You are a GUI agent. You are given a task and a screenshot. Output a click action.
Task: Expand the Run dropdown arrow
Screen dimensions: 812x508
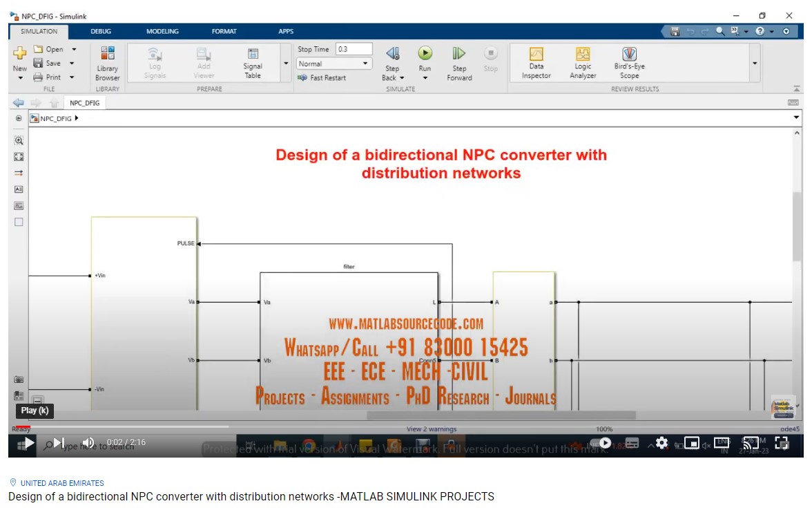pos(425,77)
